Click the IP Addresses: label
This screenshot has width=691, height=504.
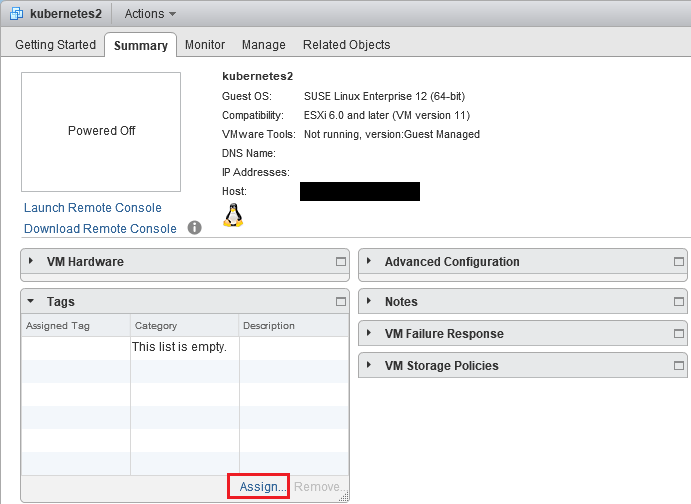click(256, 172)
